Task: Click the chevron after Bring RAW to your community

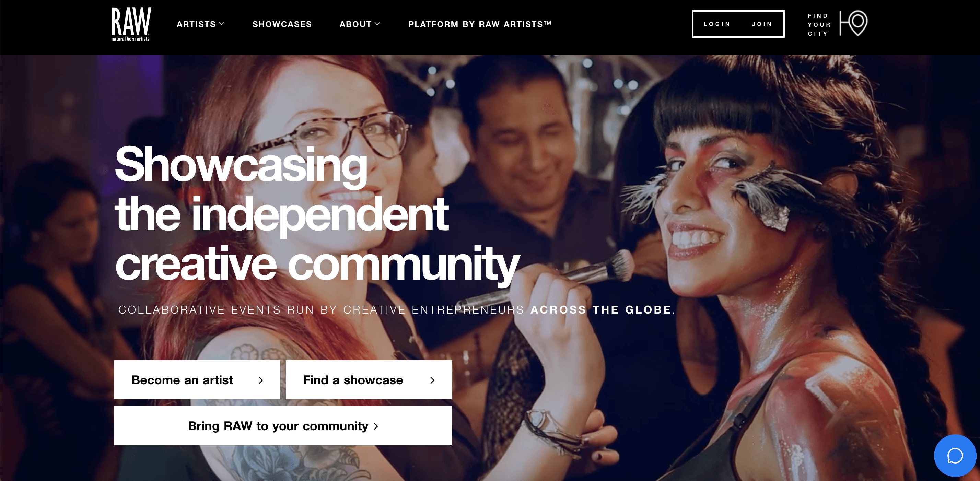Action: point(376,426)
